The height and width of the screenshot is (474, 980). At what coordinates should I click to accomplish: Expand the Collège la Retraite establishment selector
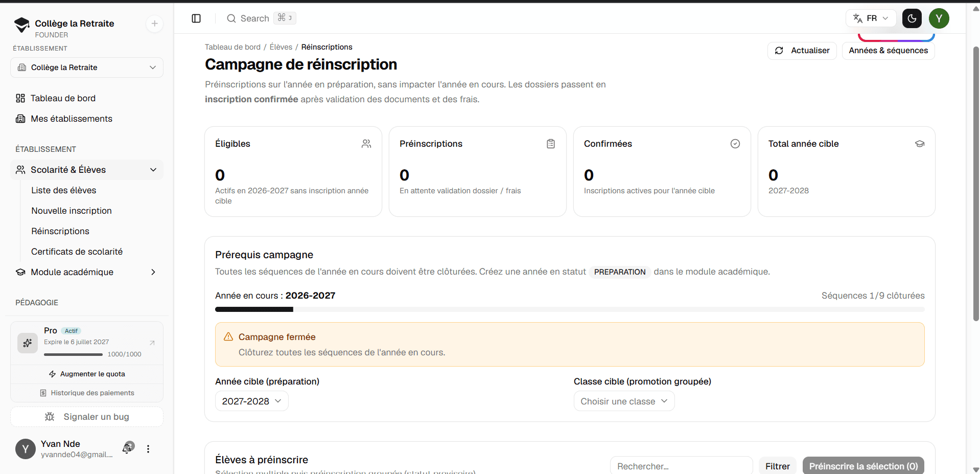87,67
